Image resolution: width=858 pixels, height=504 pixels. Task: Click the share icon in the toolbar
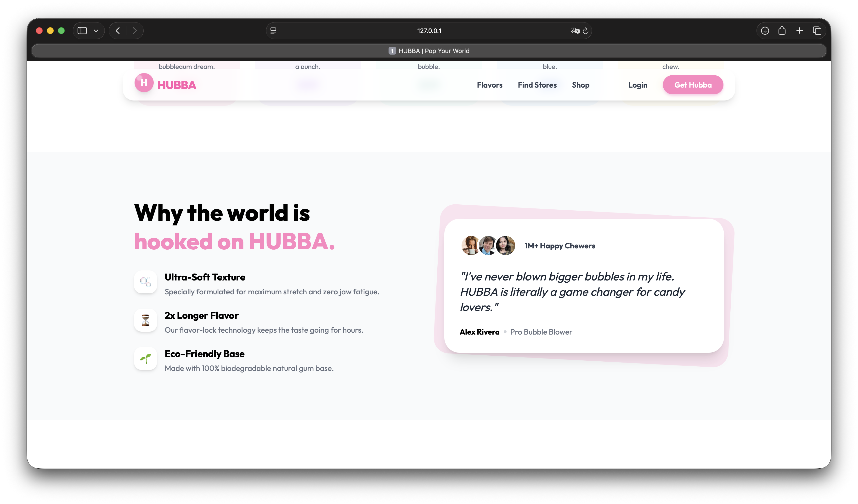[x=782, y=30]
